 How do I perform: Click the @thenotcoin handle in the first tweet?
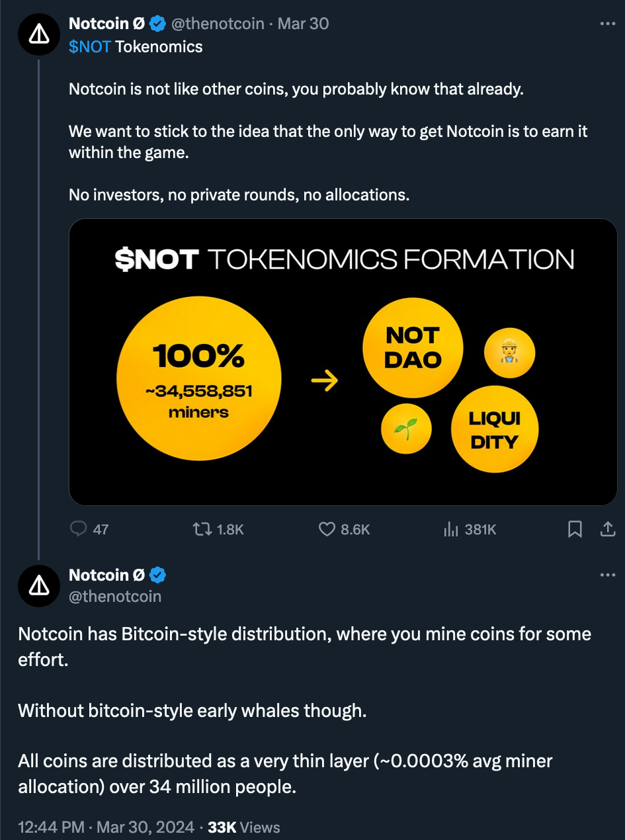tap(218, 24)
